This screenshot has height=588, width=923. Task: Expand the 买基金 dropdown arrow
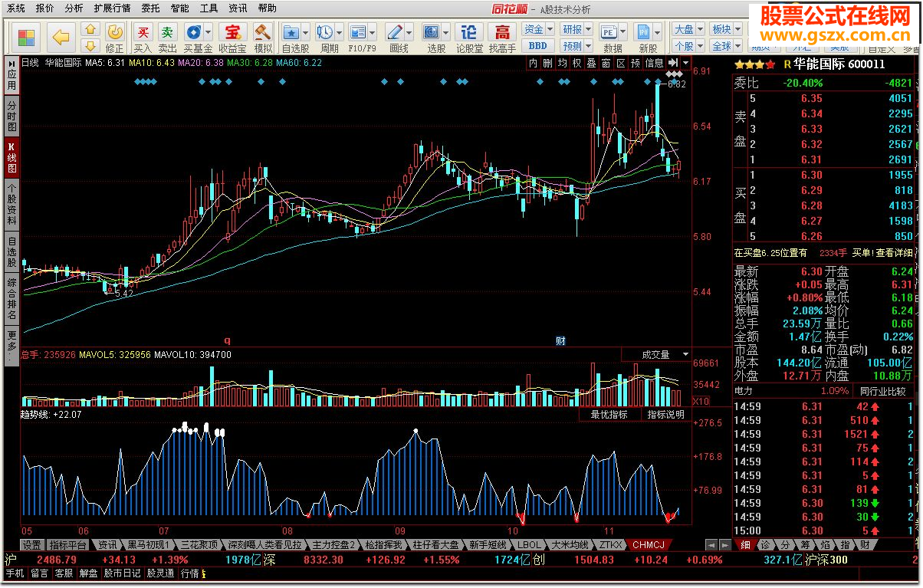[208, 32]
